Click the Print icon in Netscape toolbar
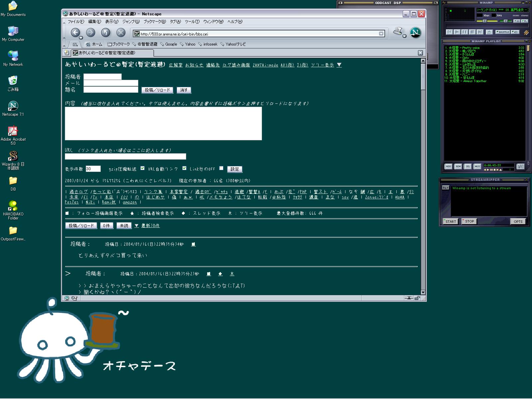This screenshot has width=532, height=399. 398,32
